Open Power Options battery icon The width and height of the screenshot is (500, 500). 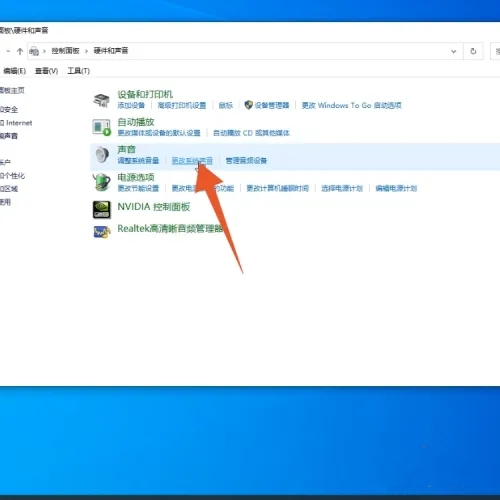[101, 182]
